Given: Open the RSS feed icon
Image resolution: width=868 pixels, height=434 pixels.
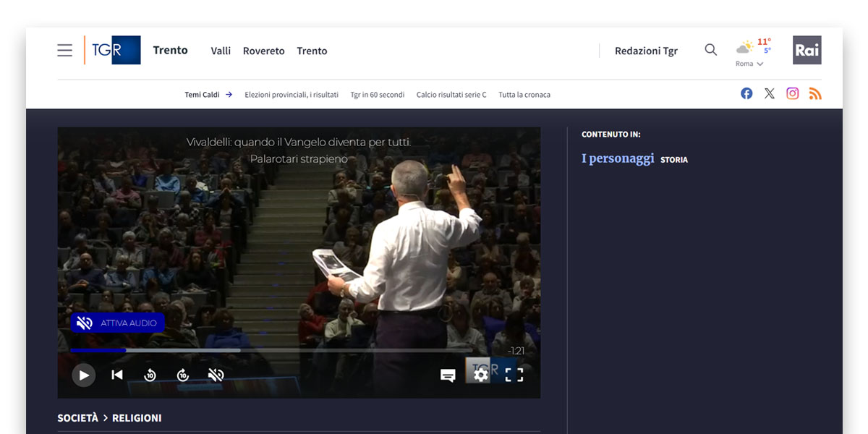Looking at the screenshot, I should [x=815, y=93].
